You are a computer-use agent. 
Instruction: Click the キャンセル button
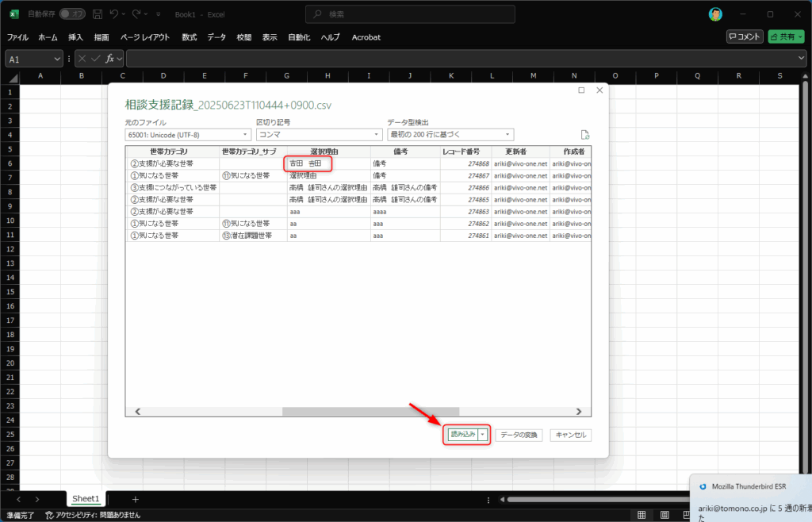(570, 435)
